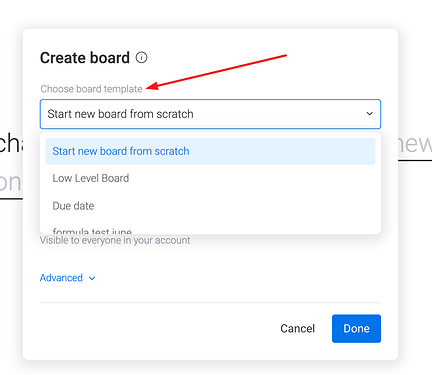Confirm board creation with Done
This screenshot has width=432, height=375.
click(x=356, y=329)
